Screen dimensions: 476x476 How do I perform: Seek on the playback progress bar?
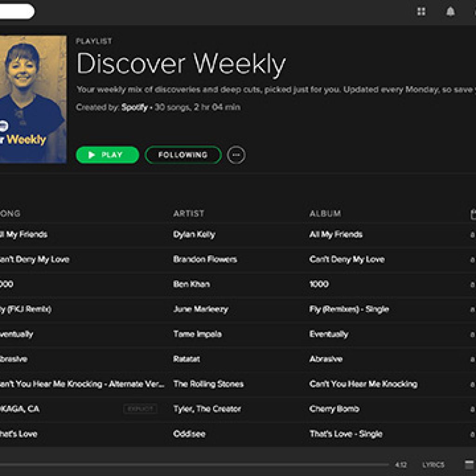coord(194,464)
